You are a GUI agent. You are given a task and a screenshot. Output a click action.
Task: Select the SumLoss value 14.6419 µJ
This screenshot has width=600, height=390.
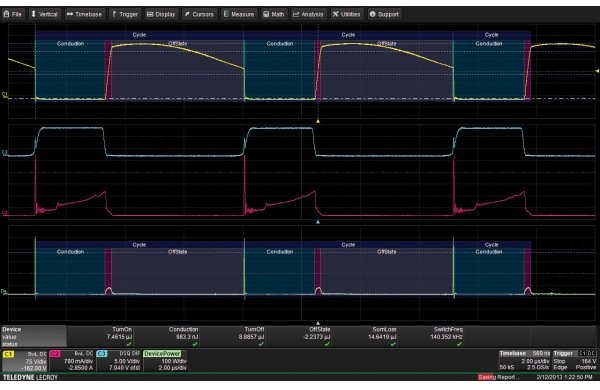pyautogui.click(x=382, y=337)
